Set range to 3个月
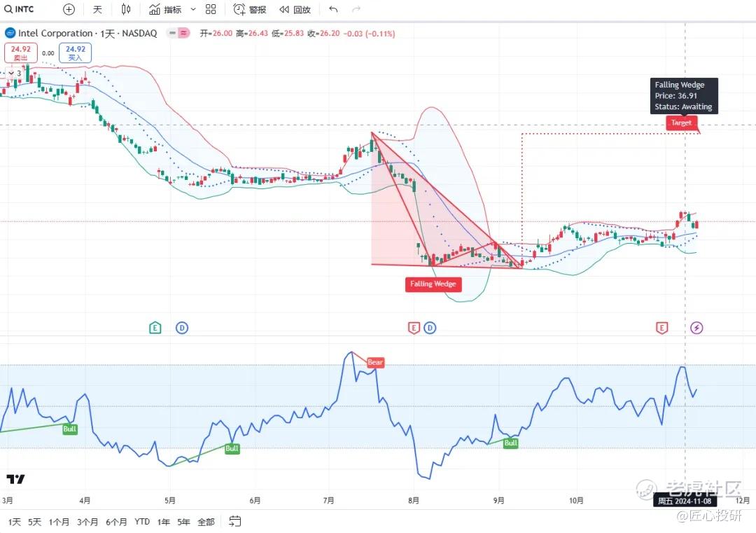Image resolution: width=756 pixels, height=533 pixels. 87,522
